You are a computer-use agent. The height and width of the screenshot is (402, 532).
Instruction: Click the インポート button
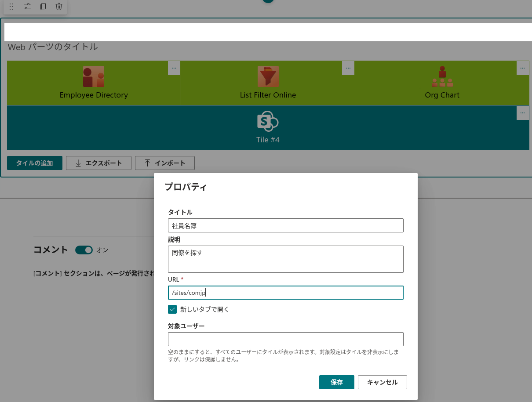pyautogui.click(x=165, y=163)
